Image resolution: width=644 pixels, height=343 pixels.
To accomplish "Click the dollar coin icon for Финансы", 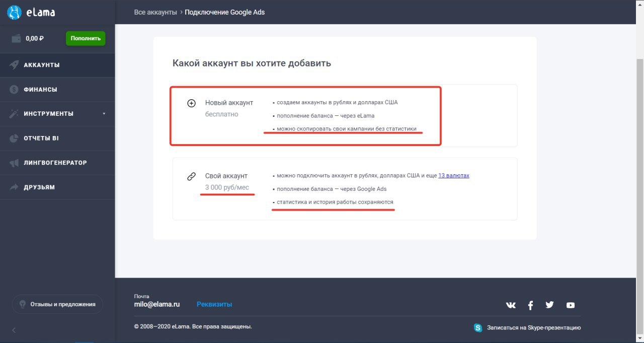I will click(14, 90).
